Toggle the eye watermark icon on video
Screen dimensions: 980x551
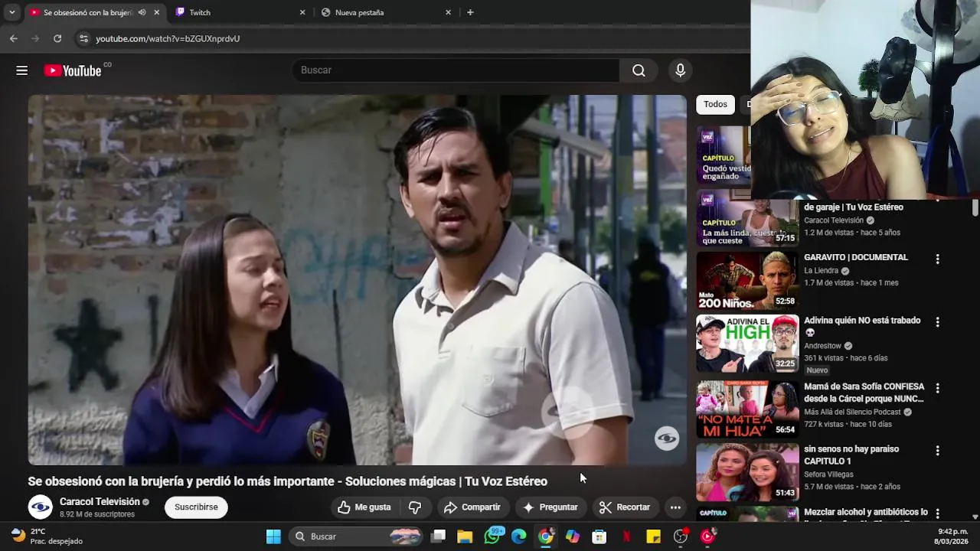[x=667, y=439]
